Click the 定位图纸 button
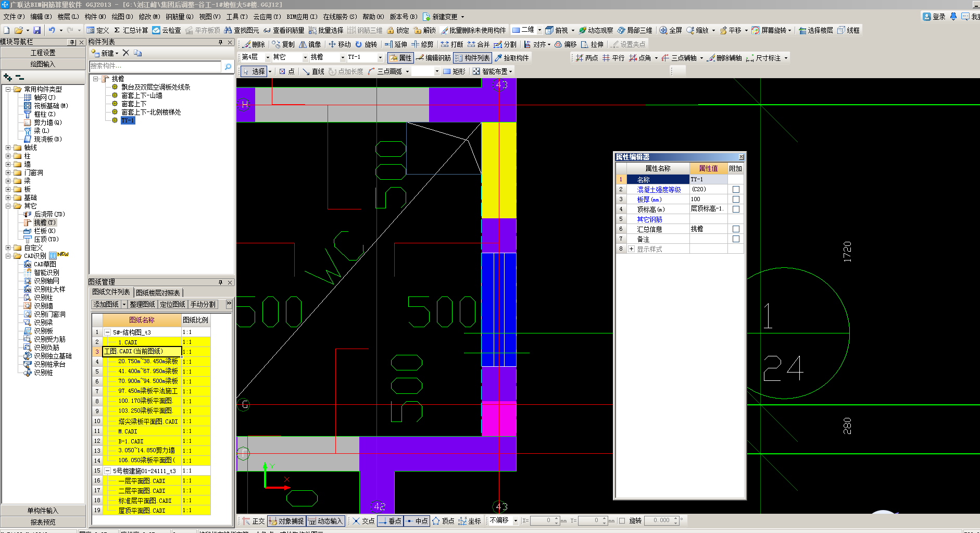This screenshot has height=533, width=980. click(x=173, y=304)
